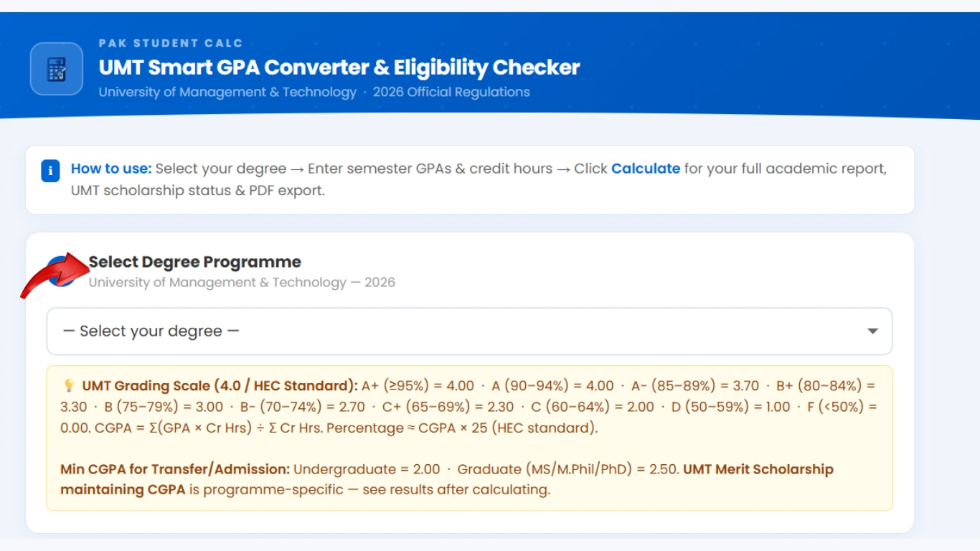Image resolution: width=980 pixels, height=551 pixels.
Task: Click the "How to use:" label
Action: (x=111, y=169)
